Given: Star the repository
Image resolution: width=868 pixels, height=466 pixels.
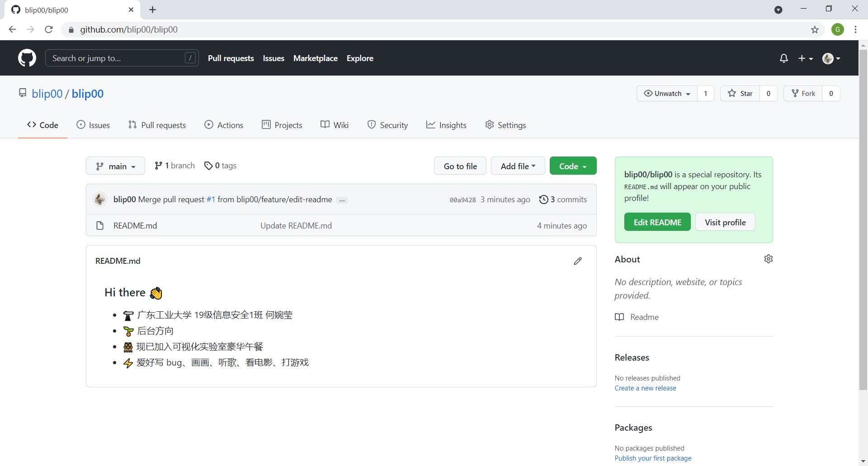Looking at the screenshot, I should (740, 94).
